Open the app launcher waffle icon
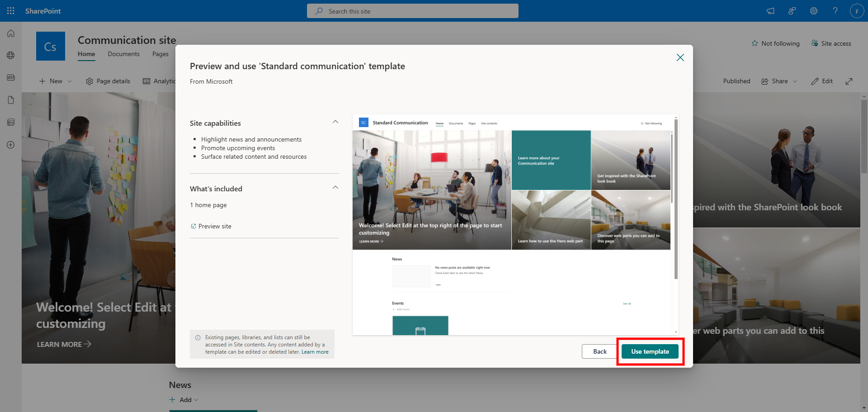The height and width of the screenshot is (412, 868). tap(11, 11)
